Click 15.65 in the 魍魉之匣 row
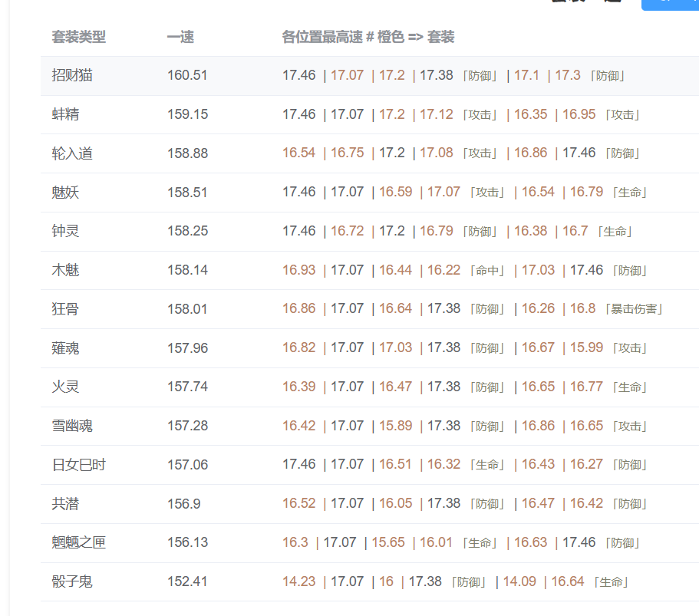Screen dimensions: 699x616 pyautogui.click(x=388, y=542)
